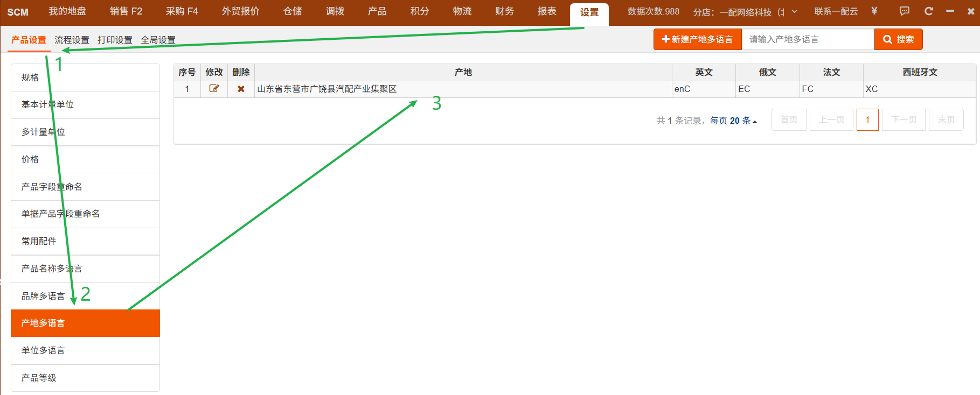
Task: Open the 设置 menu tab
Action: [589, 12]
